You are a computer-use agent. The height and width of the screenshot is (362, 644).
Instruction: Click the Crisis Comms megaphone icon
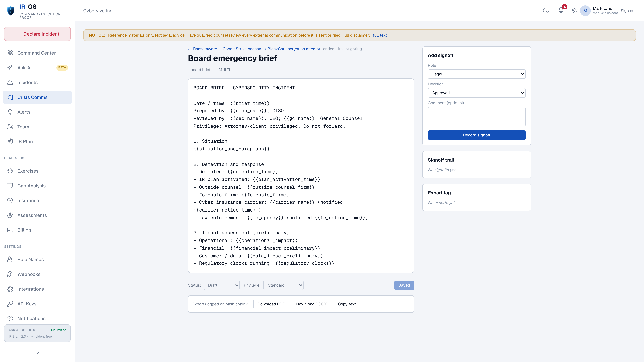click(x=10, y=97)
